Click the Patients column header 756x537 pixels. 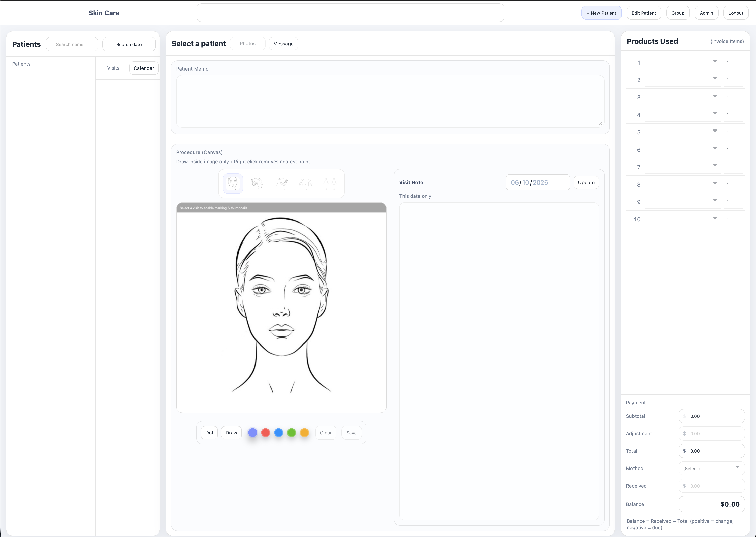coord(21,64)
